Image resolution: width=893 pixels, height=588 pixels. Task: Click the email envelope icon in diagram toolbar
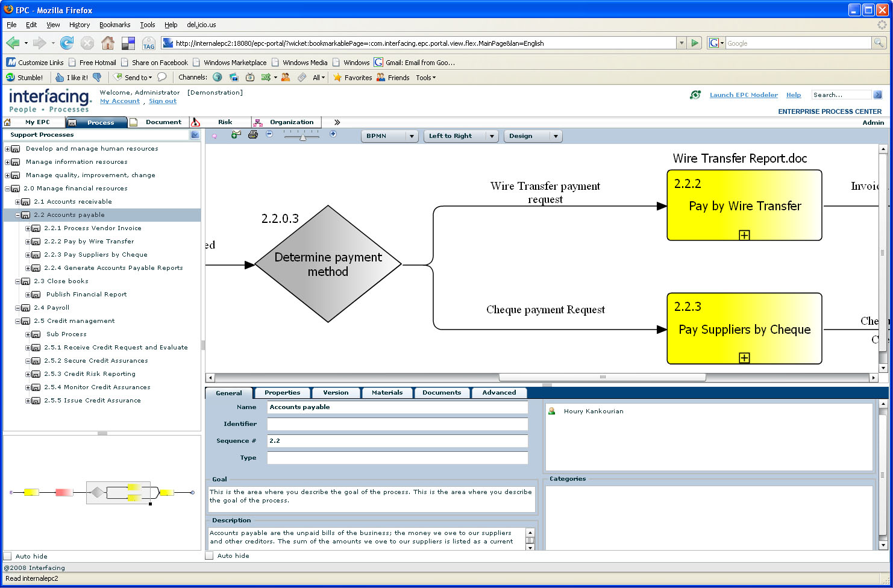[x=236, y=135]
